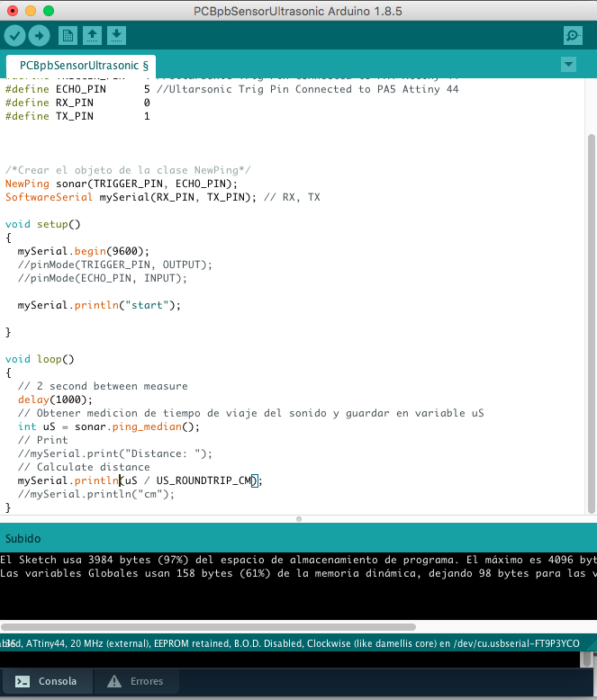The image size is (597, 700).
Task: Click 'void setup()' line
Action: point(43,224)
